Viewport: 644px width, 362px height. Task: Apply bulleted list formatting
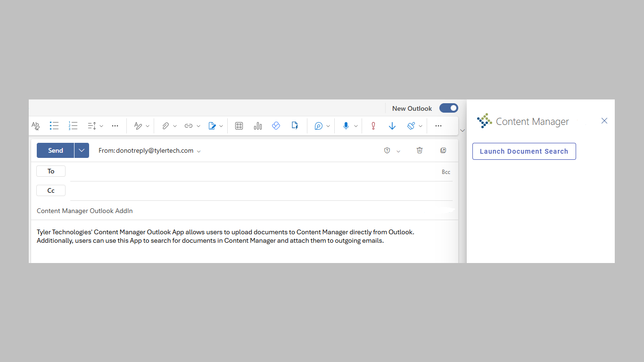coord(54,126)
